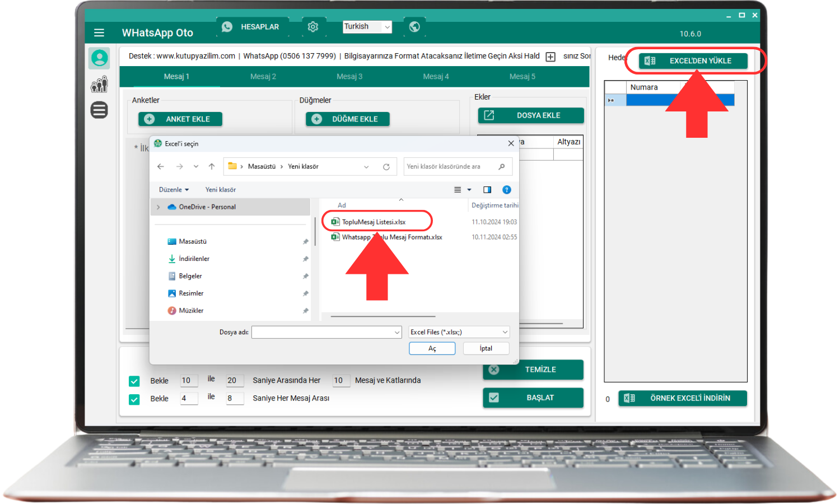Viewport: 840px width, 504px height.
Task: Click the pin icon beside İndirilenler
Action: [306, 259]
